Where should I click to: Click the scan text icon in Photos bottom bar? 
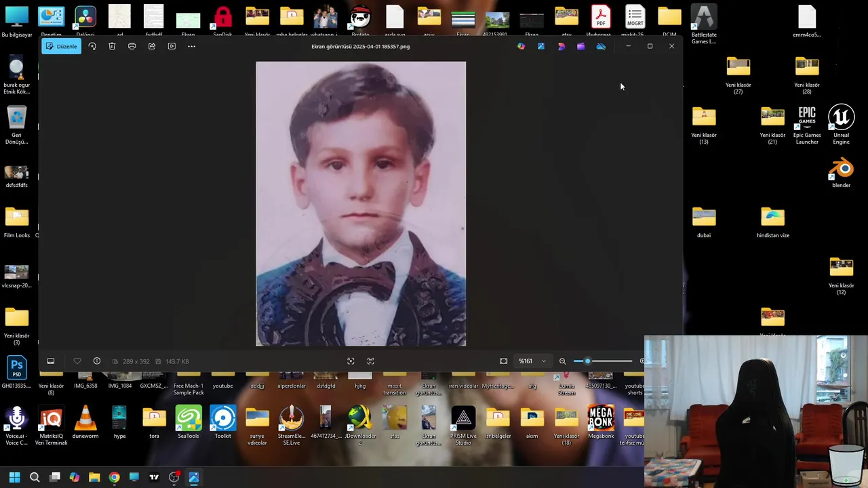(370, 361)
